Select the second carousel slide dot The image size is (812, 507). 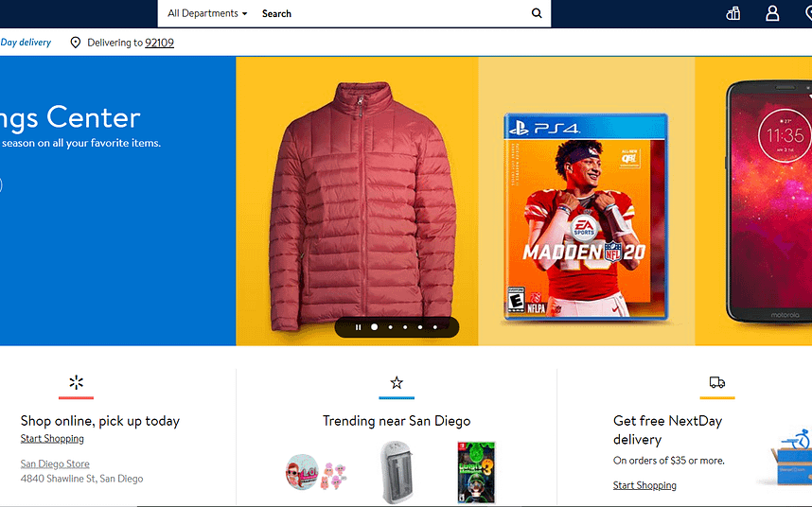coord(390,327)
